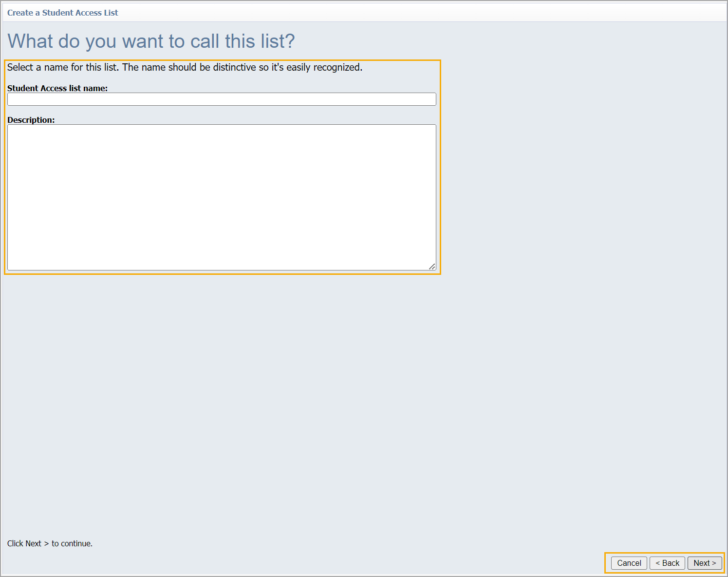Focus the Description text area
The height and width of the screenshot is (577, 728).
coord(222,197)
